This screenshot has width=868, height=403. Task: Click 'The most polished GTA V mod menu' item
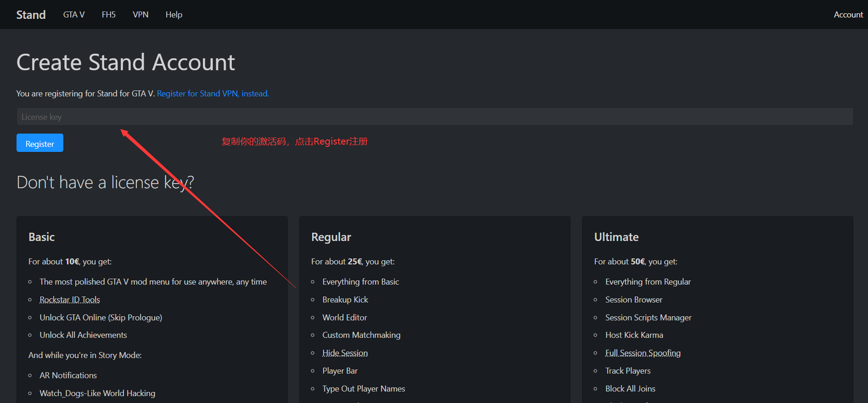click(x=153, y=282)
